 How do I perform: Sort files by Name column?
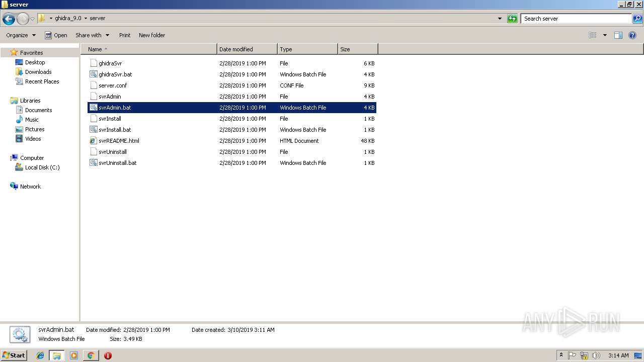coord(149,49)
